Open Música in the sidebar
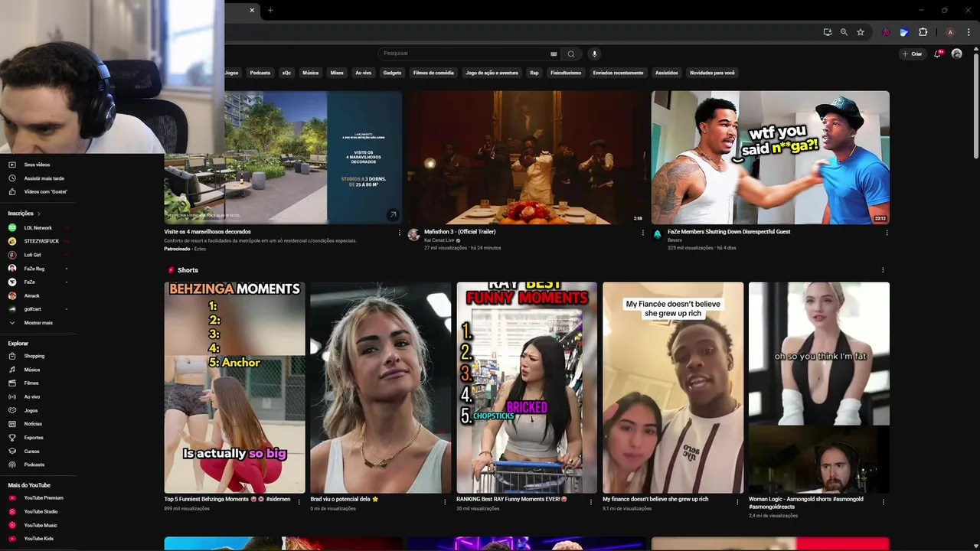The height and width of the screenshot is (551, 980). 32,370
